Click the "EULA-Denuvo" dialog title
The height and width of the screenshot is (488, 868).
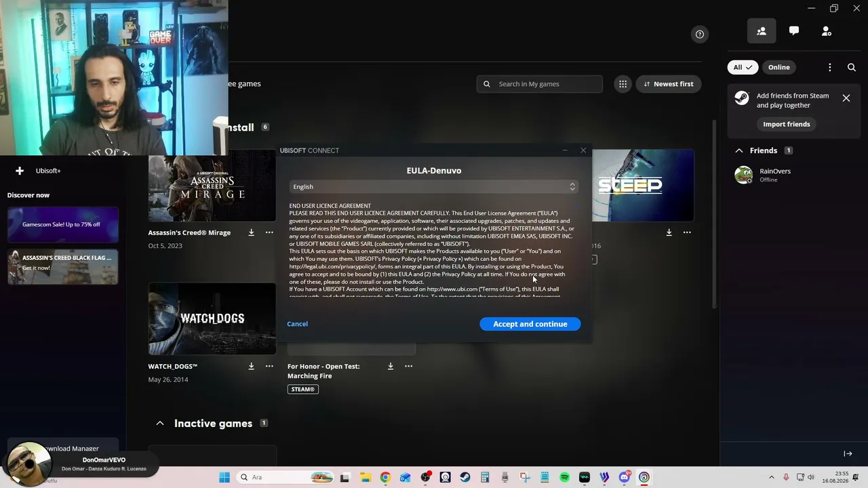click(x=434, y=171)
